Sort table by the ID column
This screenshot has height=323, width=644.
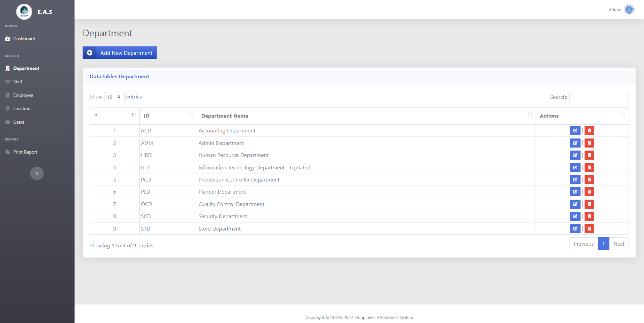(168, 116)
